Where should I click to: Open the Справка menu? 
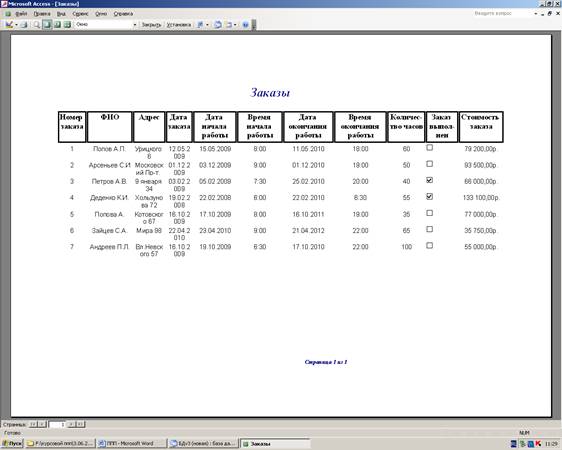pos(123,14)
